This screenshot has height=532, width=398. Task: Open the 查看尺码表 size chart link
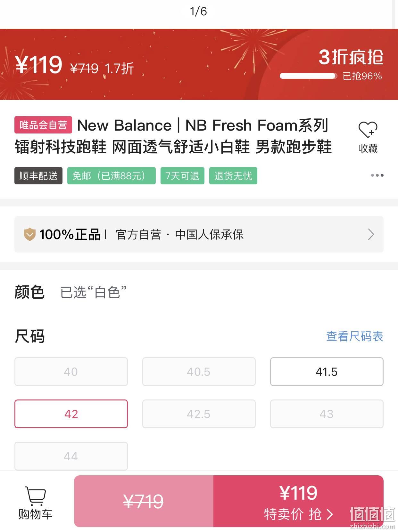[355, 336]
